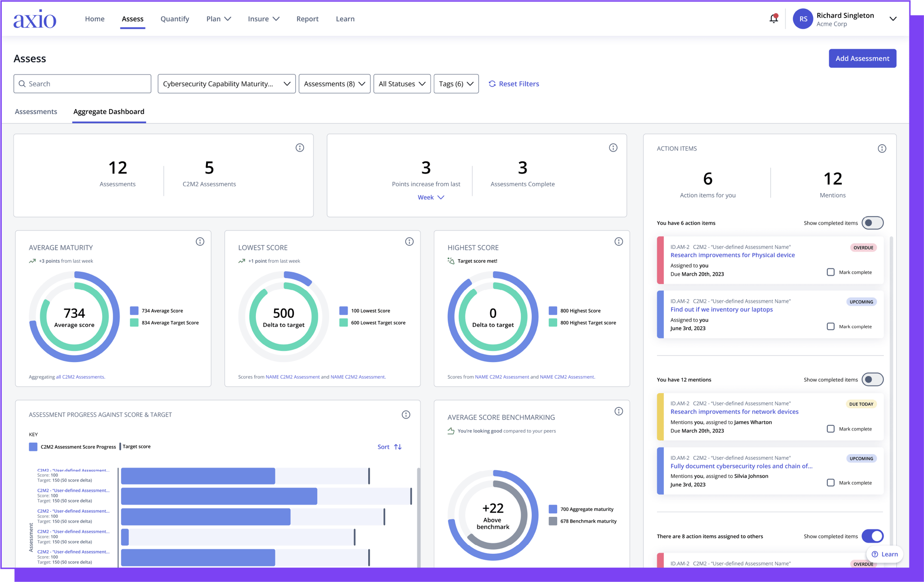Click the Search input field
This screenshot has height=582, width=924.
[x=82, y=83]
